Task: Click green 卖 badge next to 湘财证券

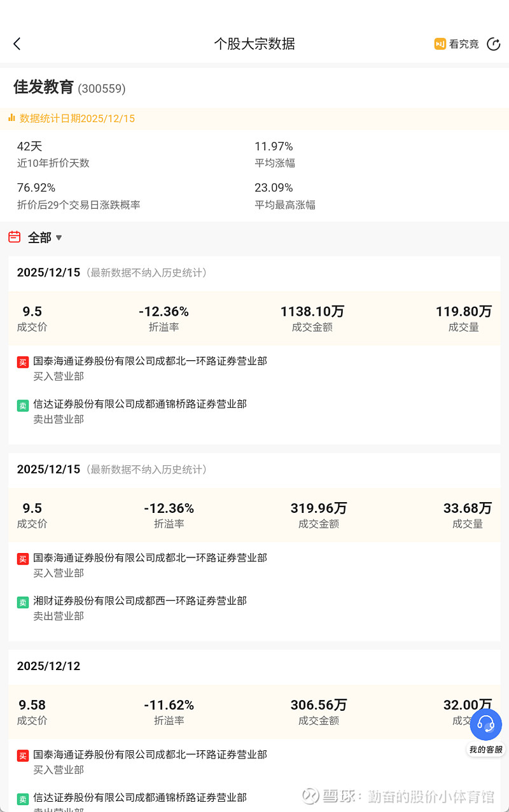Action: tap(23, 602)
